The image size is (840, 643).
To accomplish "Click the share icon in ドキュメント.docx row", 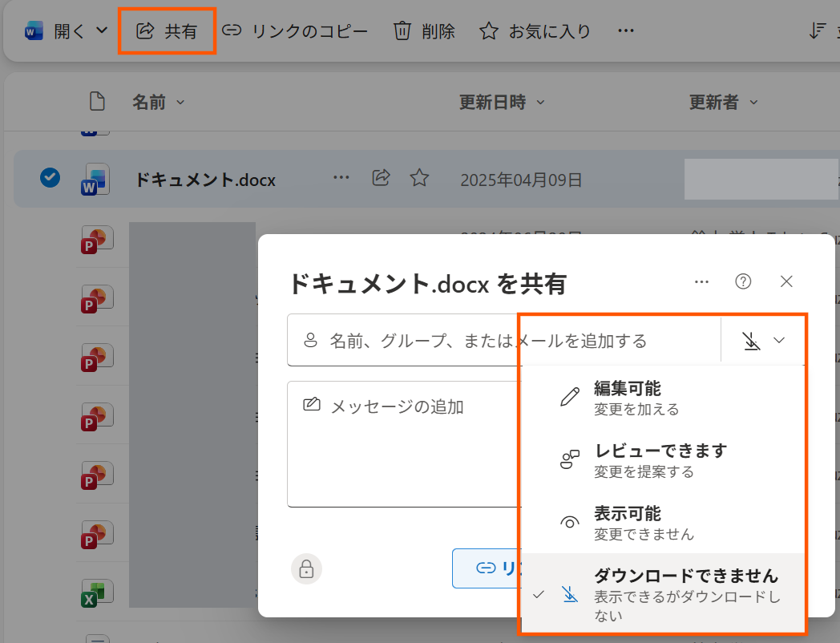I will [x=382, y=178].
